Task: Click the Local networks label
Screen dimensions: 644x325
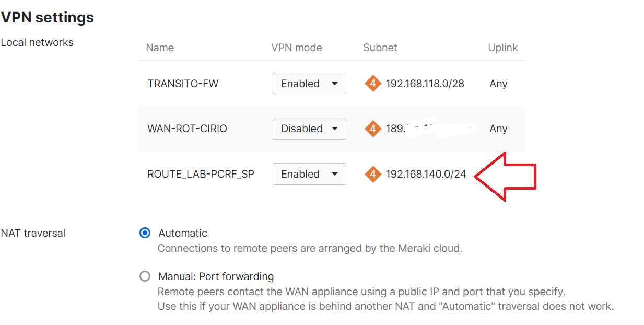Action: click(37, 42)
